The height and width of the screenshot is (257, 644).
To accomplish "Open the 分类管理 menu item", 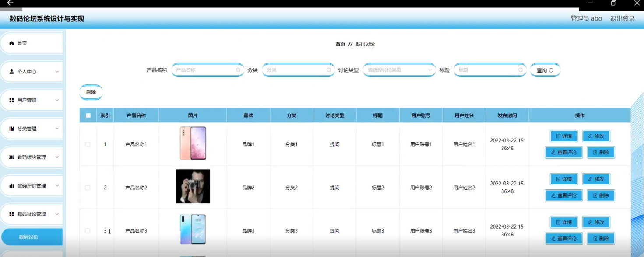I will tap(32, 128).
